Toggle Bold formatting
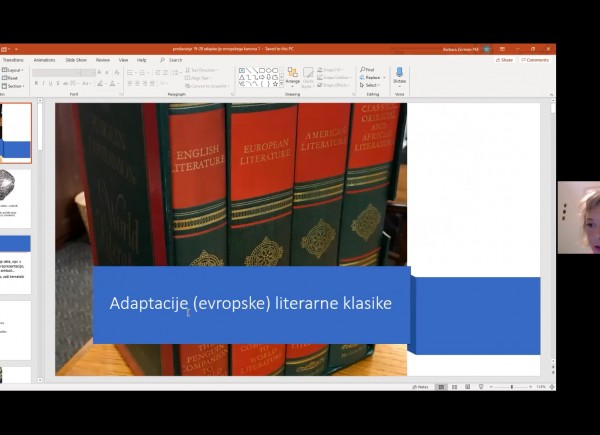 pos(36,83)
